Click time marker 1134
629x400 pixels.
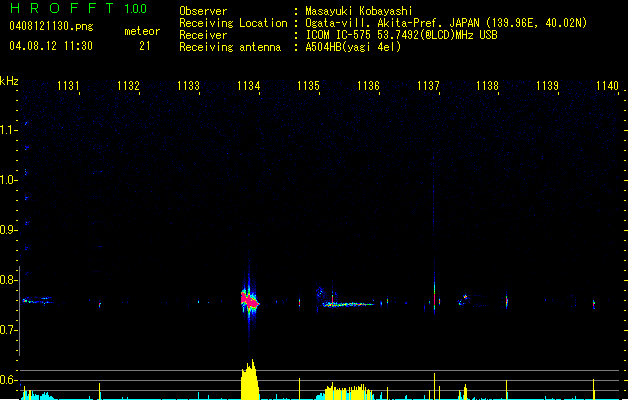pyautogui.click(x=248, y=86)
